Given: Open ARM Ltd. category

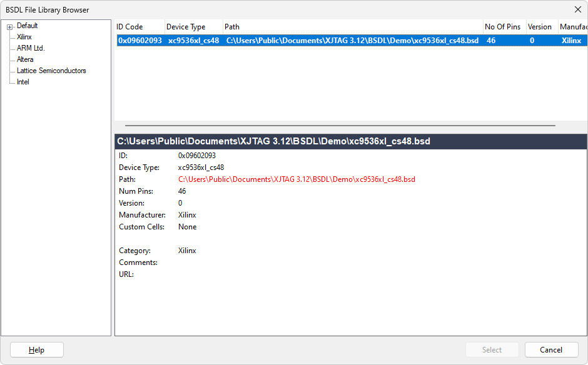Looking at the screenshot, I should tap(31, 48).
